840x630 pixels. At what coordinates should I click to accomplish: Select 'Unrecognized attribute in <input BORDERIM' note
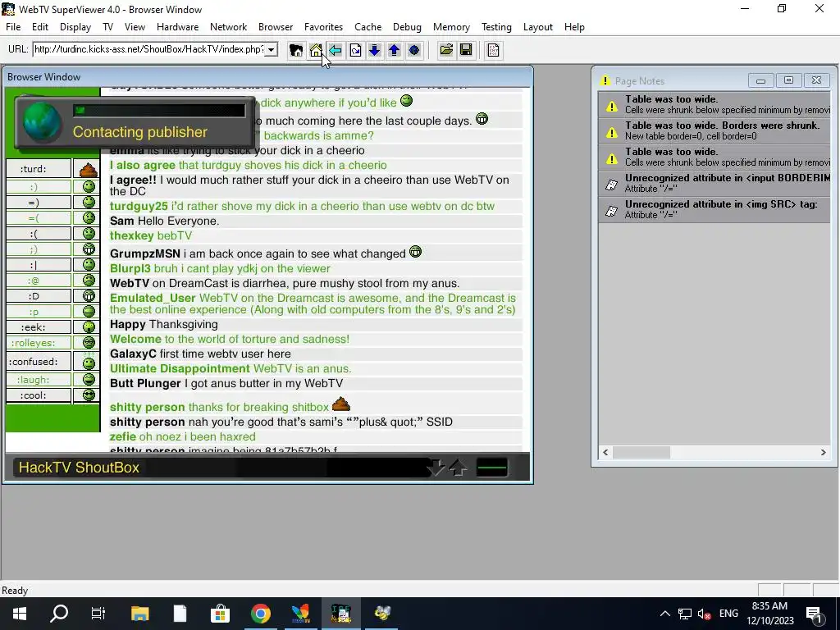(x=714, y=183)
